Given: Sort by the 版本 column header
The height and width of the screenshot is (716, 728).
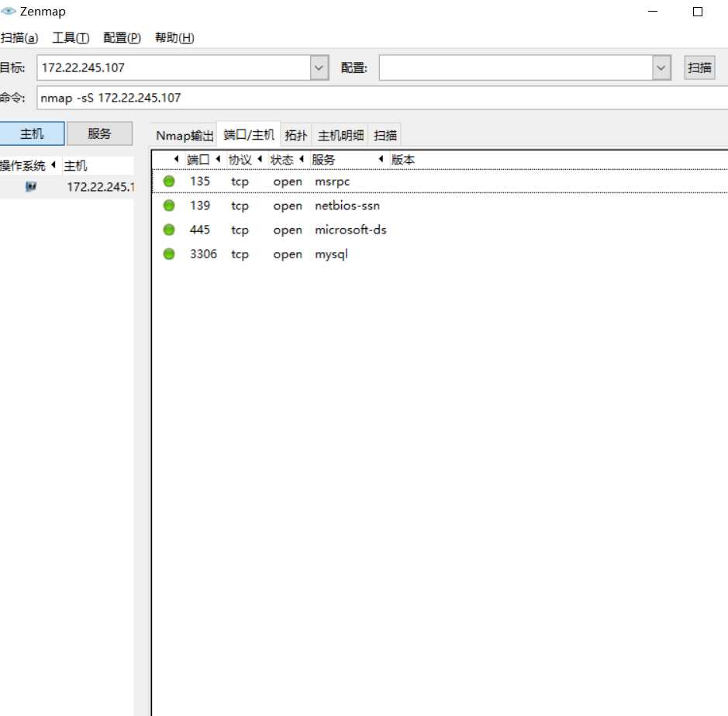Looking at the screenshot, I should coord(403,160).
